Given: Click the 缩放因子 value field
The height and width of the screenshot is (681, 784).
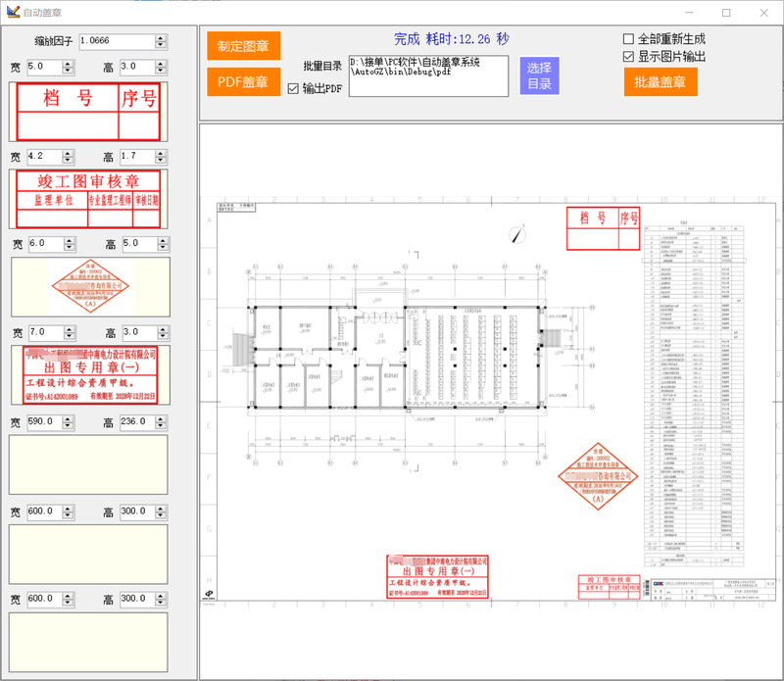Looking at the screenshot, I should pos(117,41).
